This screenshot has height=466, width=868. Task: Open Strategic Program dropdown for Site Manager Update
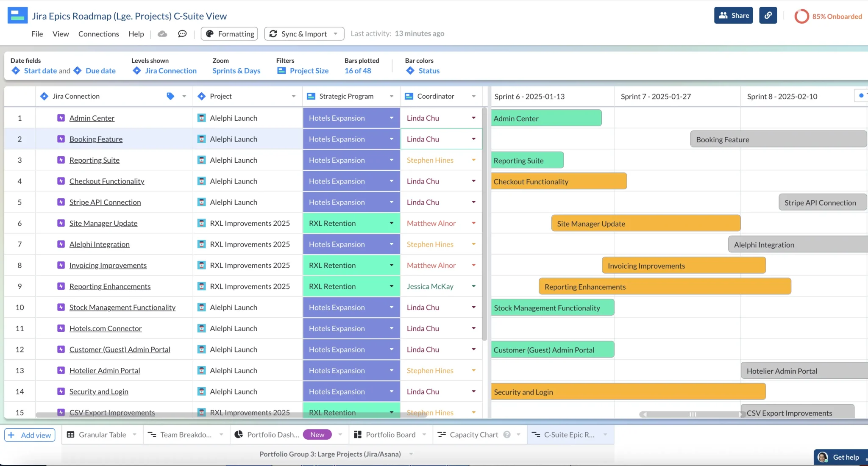click(x=392, y=223)
